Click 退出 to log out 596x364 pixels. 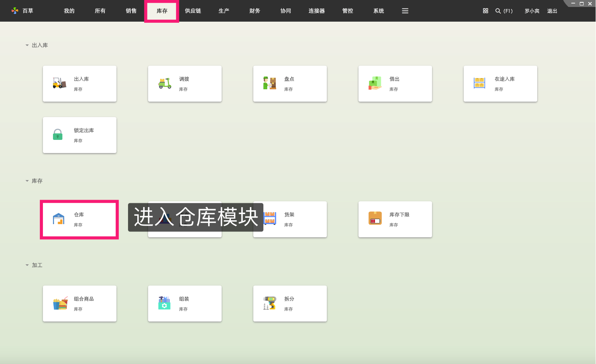point(552,11)
